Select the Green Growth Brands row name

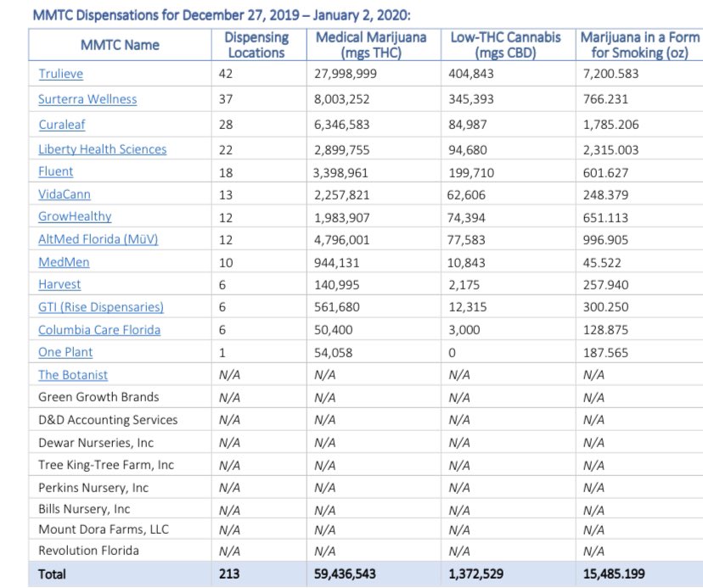98,397
